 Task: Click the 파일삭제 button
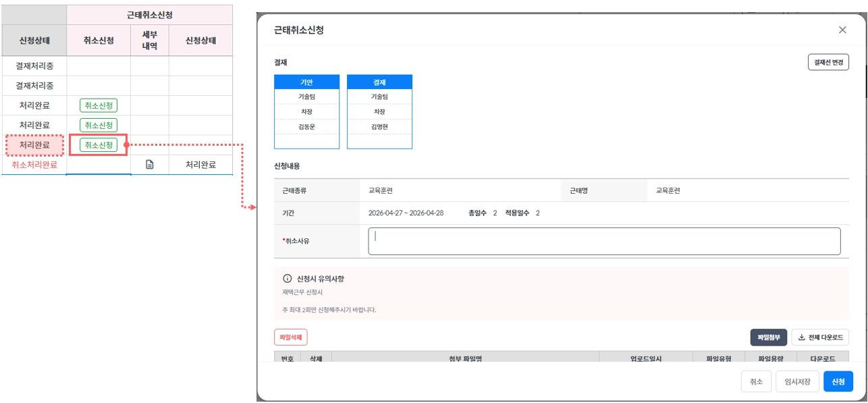[x=291, y=337]
